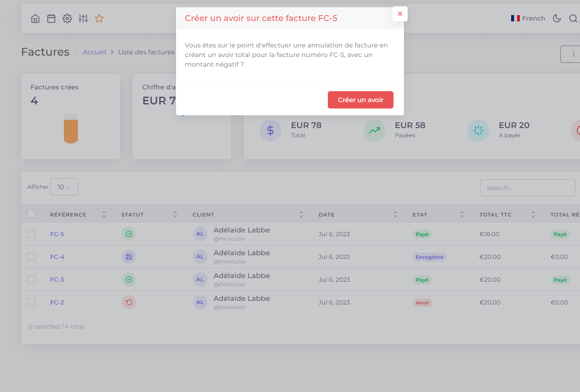Click the Avoir badge of FC-2
This screenshot has width=580, height=392.
[x=423, y=303]
